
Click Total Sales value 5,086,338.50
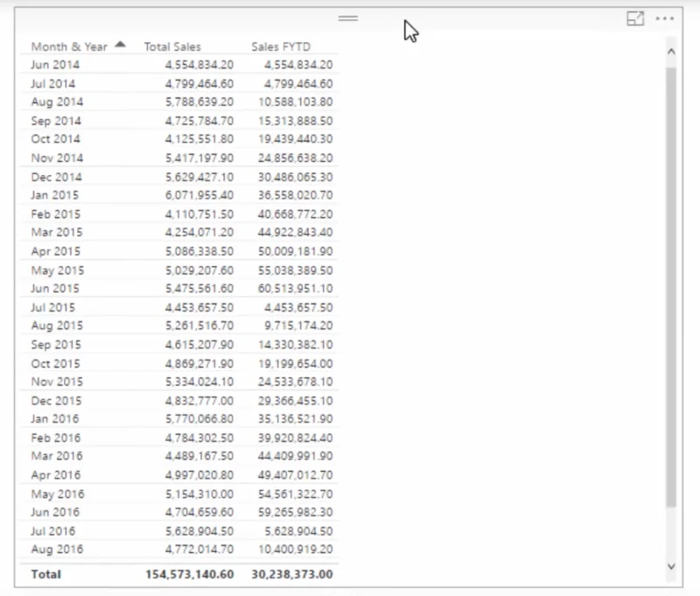pyautogui.click(x=199, y=251)
